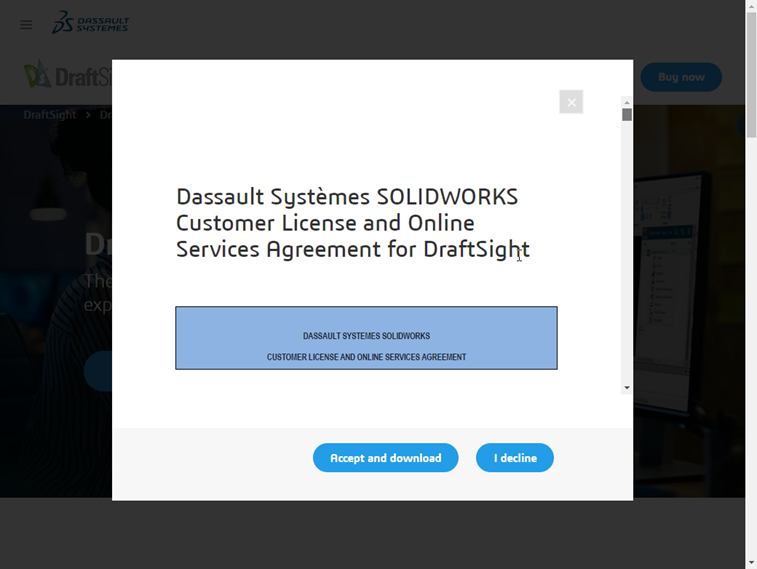Click the Buy now button behind dialog
The image size is (757, 569).
click(681, 77)
